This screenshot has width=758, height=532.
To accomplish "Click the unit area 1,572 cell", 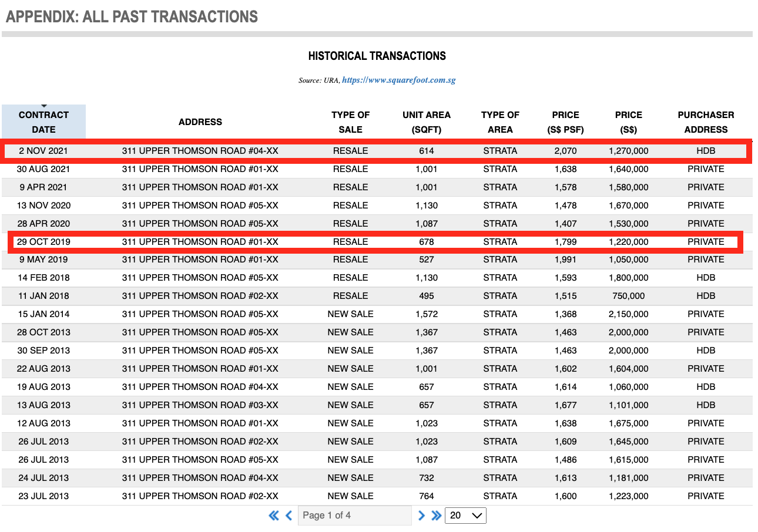I will point(427,314).
